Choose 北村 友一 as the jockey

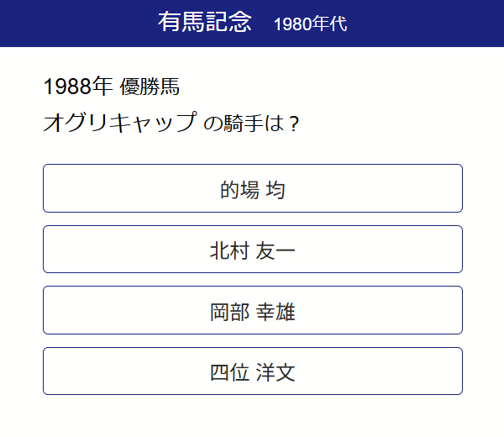click(252, 250)
